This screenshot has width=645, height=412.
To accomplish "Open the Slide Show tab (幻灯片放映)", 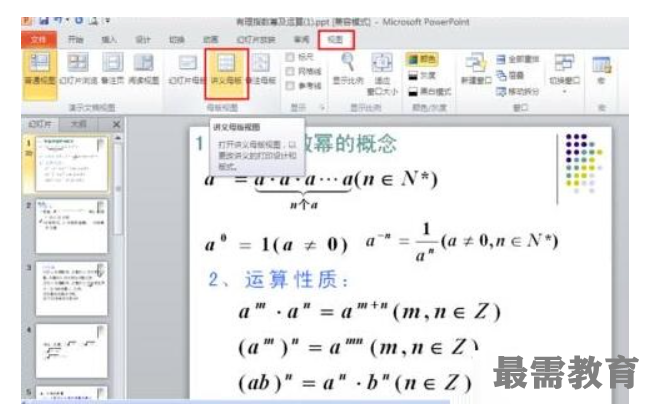I will (256, 39).
